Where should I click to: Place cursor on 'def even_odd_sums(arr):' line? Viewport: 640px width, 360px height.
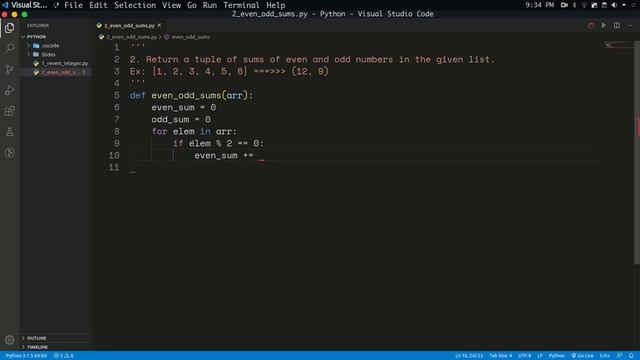click(191, 95)
